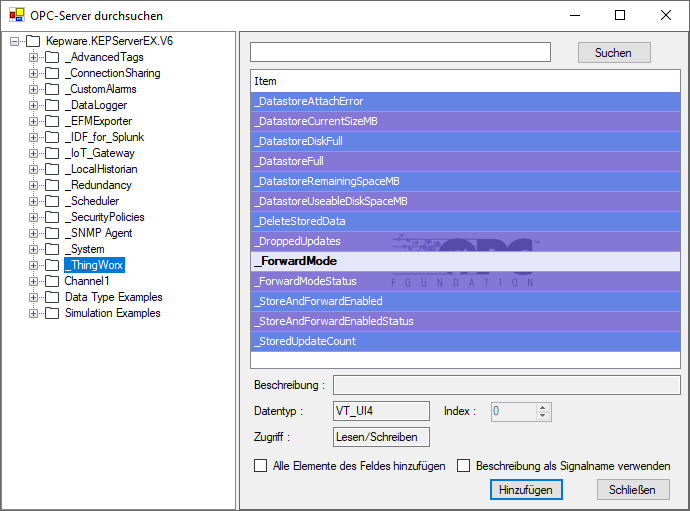Expand the _ThingWorx tree node
The height and width of the screenshot is (511, 690).
click(x=33, y=265)
